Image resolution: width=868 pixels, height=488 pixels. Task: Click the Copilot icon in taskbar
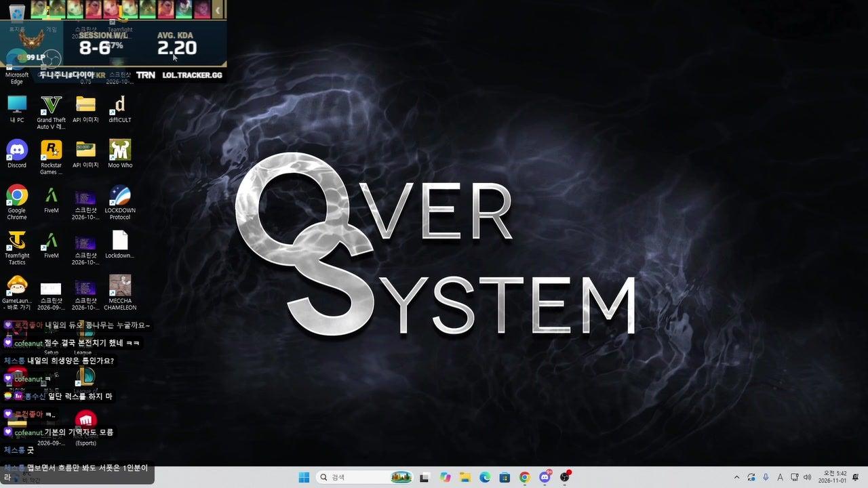(445, 477)
